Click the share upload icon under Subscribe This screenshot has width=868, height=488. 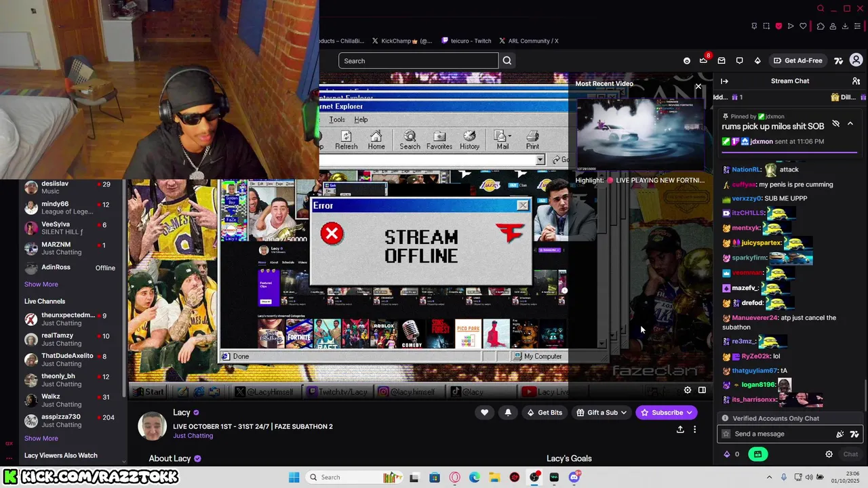coord(680,429)
